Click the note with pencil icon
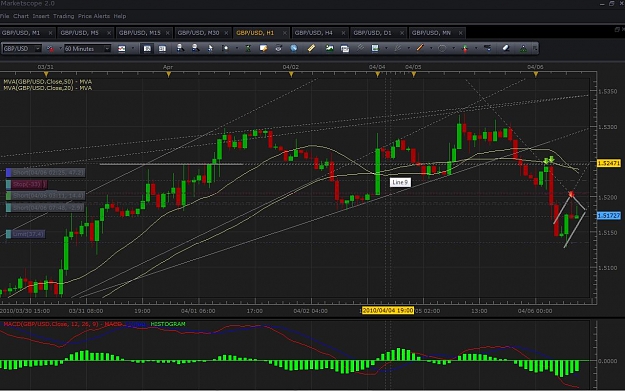625x391 pixels. click(x=263, y=48)
